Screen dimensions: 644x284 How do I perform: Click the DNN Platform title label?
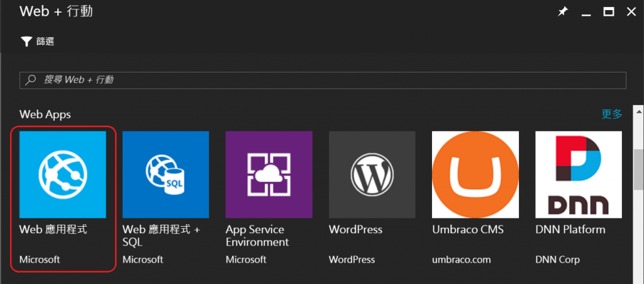[x=570, y=229]
